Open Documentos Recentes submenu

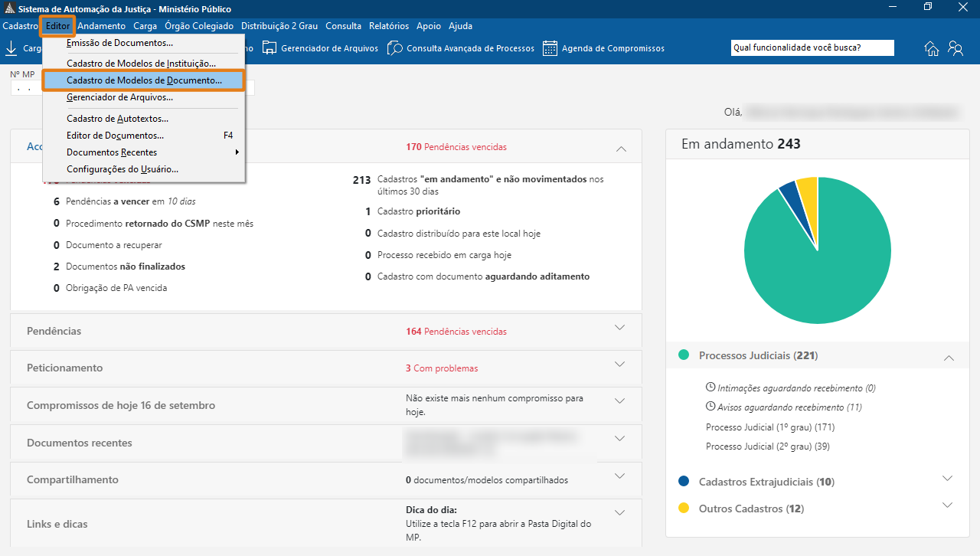[144, 152]
